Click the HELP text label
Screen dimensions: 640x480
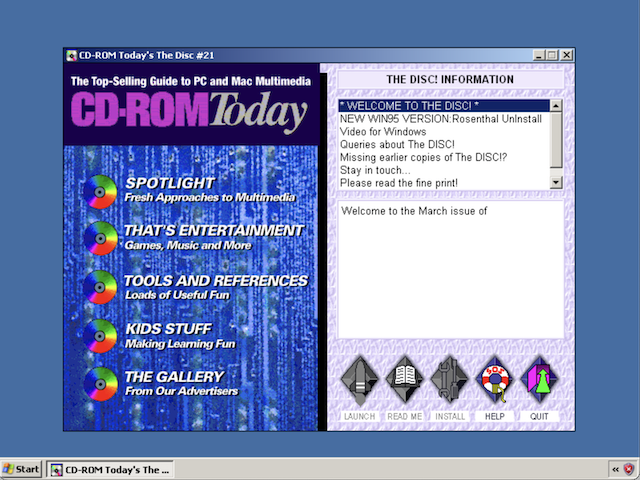pos(494,416)
